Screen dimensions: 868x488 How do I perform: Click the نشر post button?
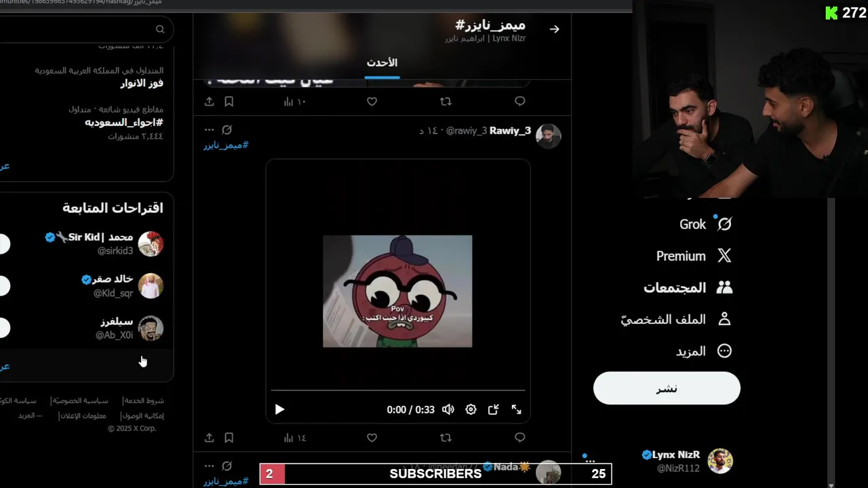pyautogui.click(x=667, y=388)
